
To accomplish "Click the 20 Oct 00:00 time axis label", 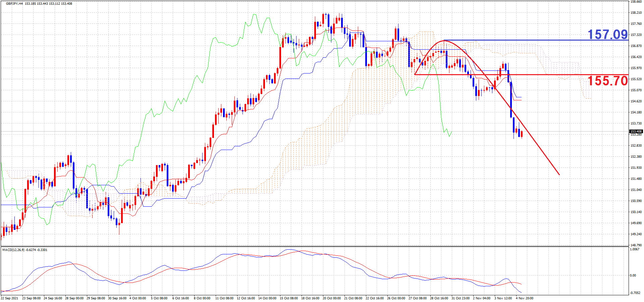I will coord(332,298).
